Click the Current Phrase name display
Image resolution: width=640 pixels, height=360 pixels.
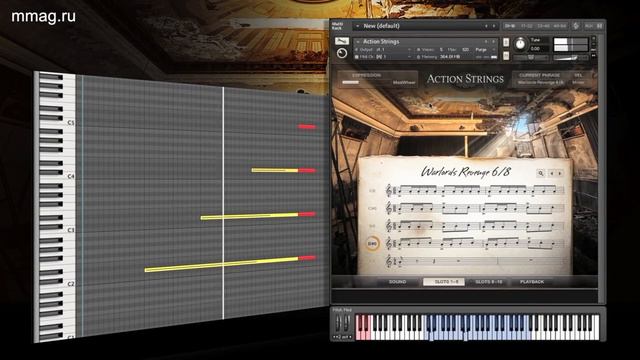[x=540, y=82]
